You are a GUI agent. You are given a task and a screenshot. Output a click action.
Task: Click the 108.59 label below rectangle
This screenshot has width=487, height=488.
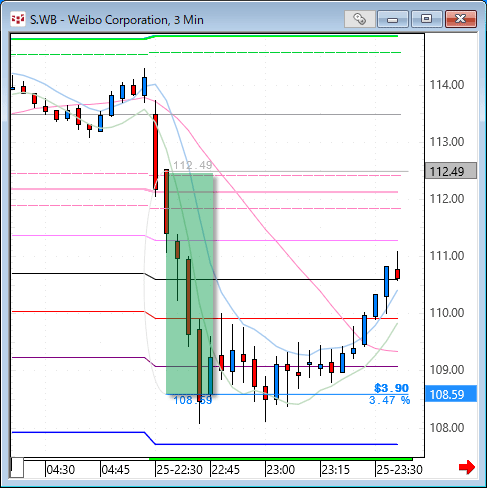193,400
